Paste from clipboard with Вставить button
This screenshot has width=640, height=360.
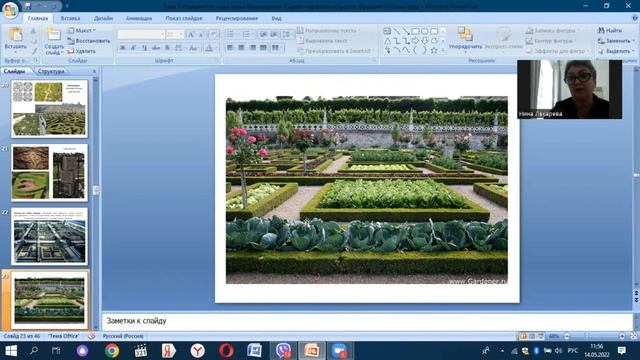[x=16, y=40]
